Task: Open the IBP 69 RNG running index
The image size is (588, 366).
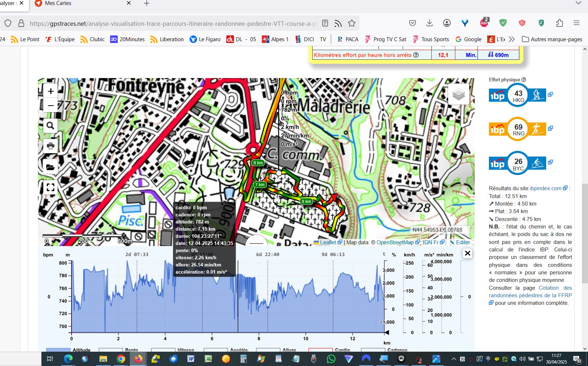Action: (518, 129)
